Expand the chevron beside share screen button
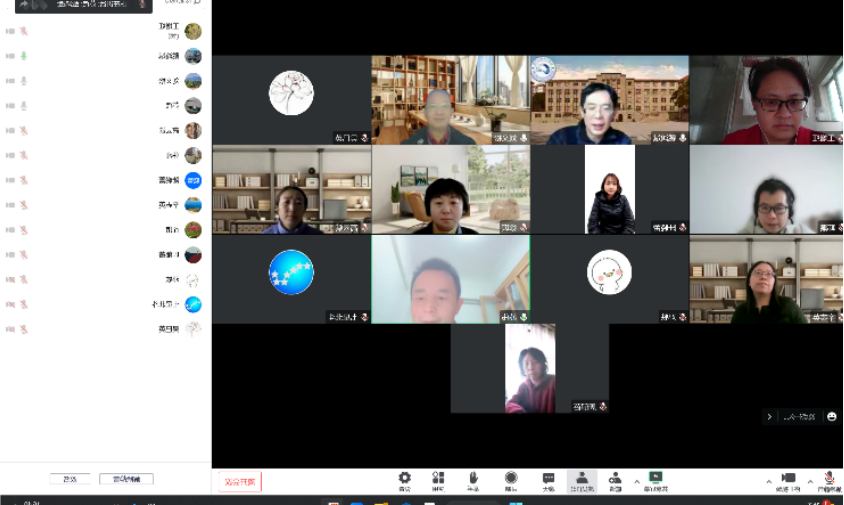This screenshot has width=844, height=505. [x=637, y=481]
